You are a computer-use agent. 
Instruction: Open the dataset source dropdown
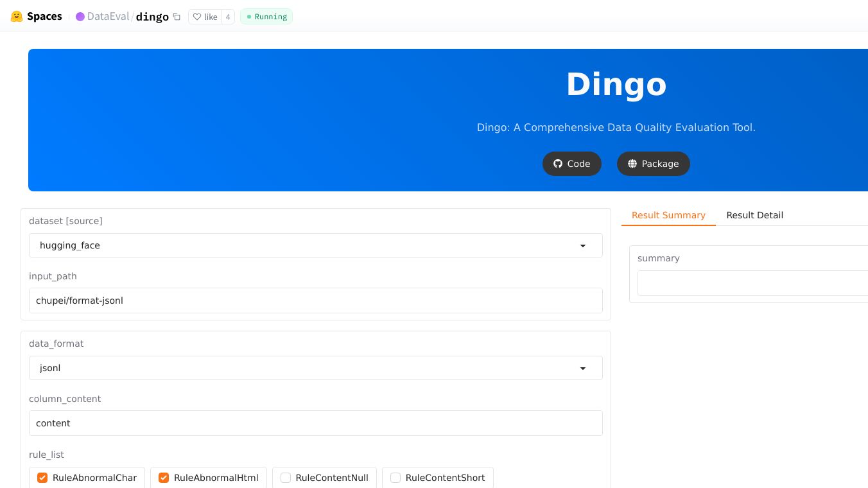(x=316, y=245)
